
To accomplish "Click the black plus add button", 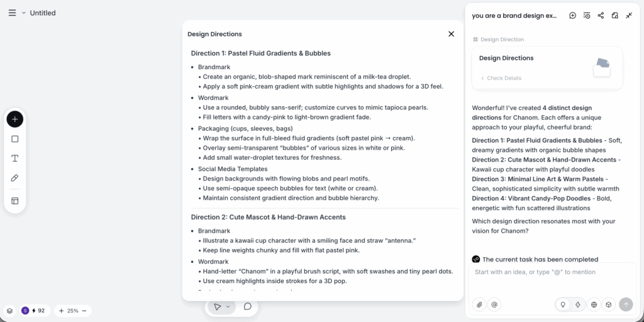I will click(15, 119).
